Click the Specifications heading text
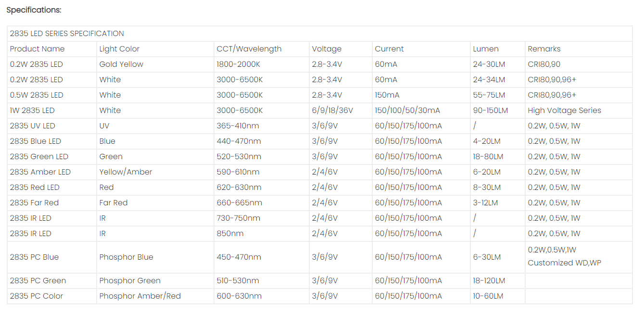Image resolution: width=644 pixels, height=314 pixels. pyautogui.click(x=34, y=10)
